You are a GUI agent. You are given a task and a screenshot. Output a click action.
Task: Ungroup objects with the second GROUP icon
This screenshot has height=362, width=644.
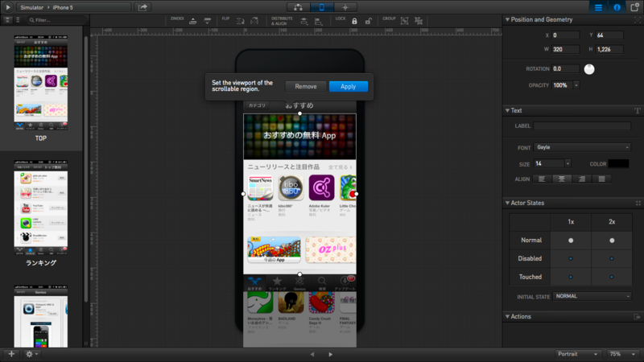pyautogui.click(x=419, y=21)
